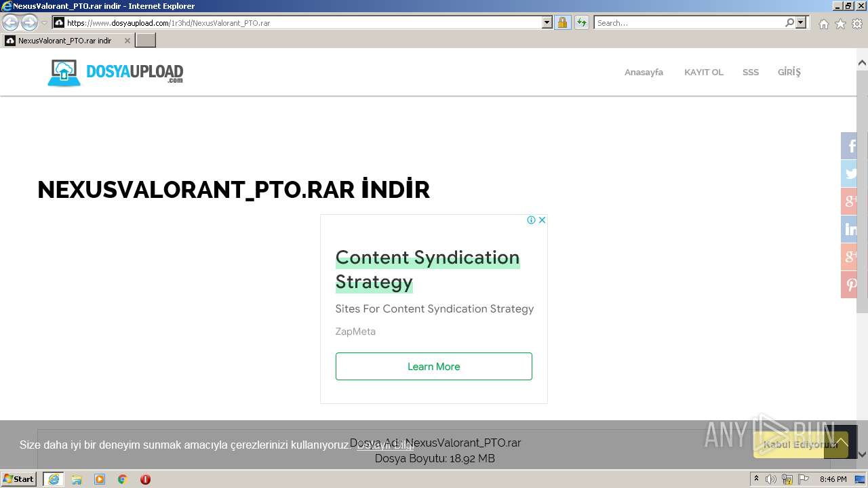Image resolution: width=868 pixels, height=488 pixels.
Task: Click the network tray icon
Action: (787, 479)
